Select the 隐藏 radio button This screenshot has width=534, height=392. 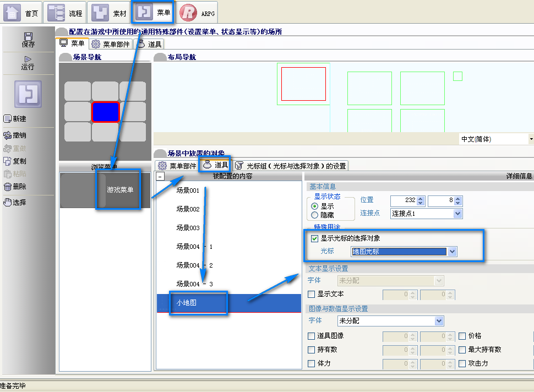[315, 215]
